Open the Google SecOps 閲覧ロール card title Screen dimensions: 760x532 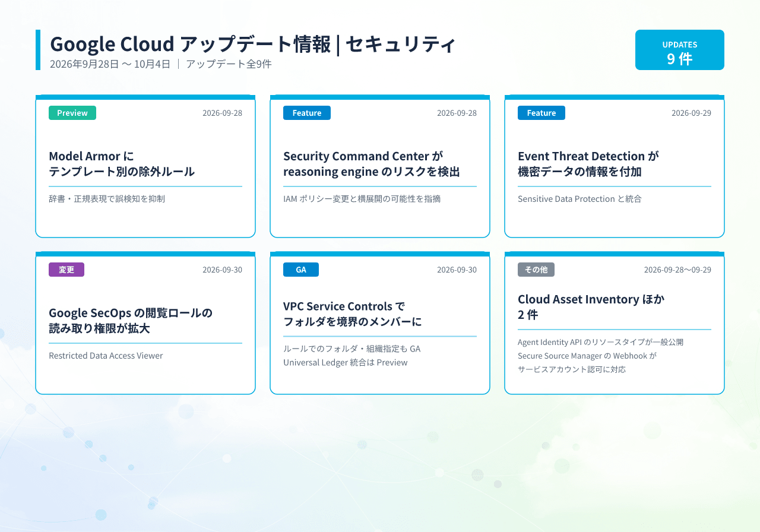[x=131, y=321]
